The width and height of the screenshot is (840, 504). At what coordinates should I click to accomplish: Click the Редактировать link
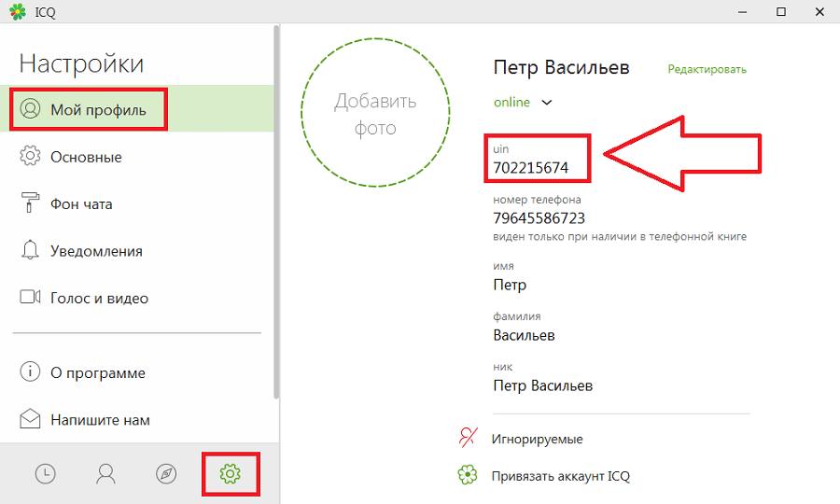point(707,70)
